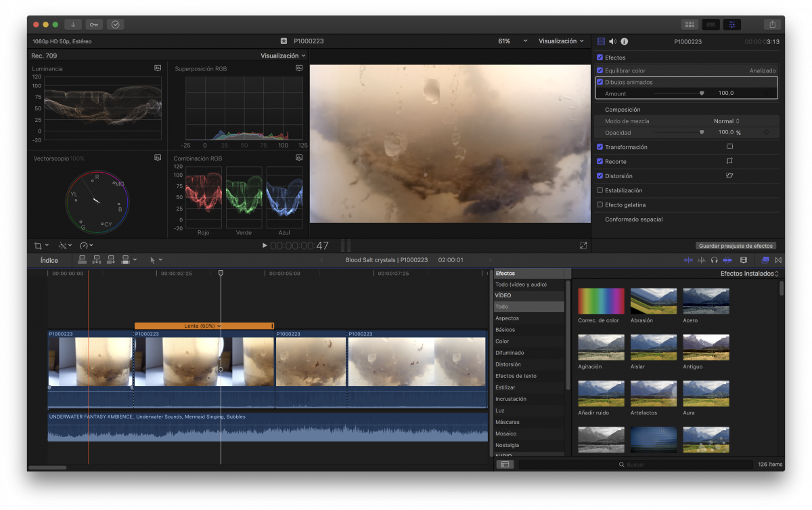Screen dimensions: 812x510
Task: Open the Modo de mezcla Normal dropdown
Action: pos(727,121)
